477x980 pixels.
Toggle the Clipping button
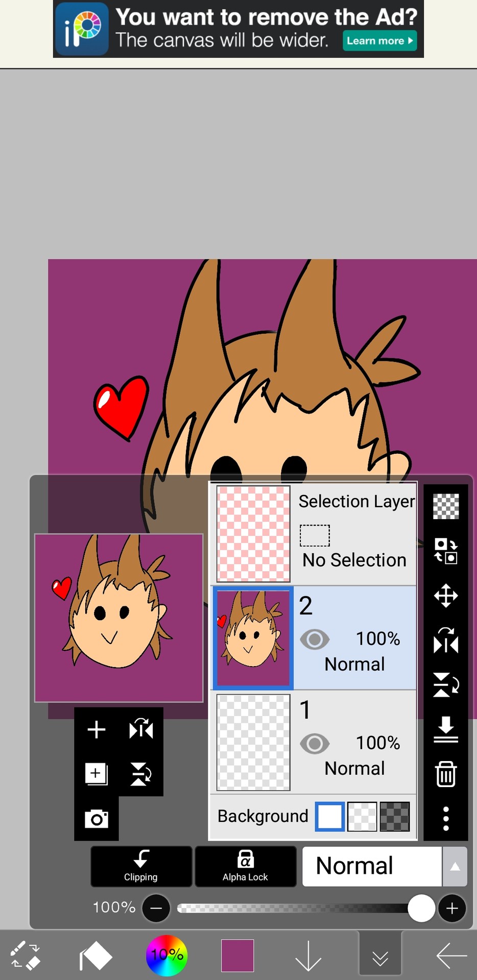point(141,866)
